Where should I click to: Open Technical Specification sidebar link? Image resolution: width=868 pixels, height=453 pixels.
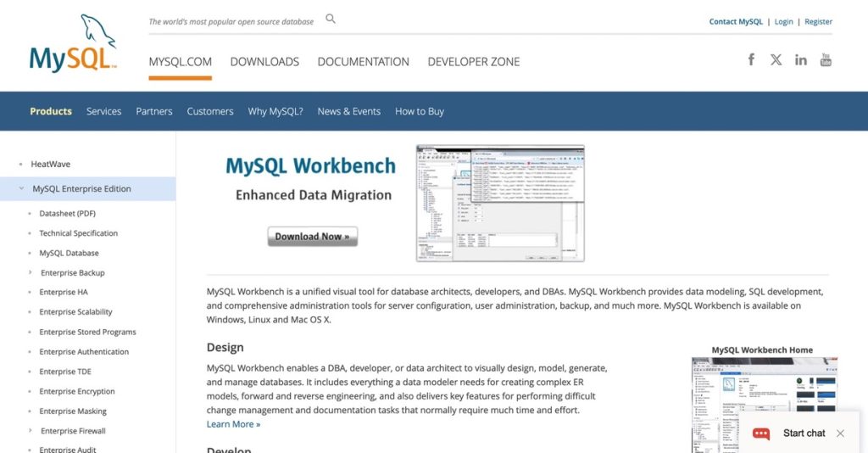click(x=79, y=233)
